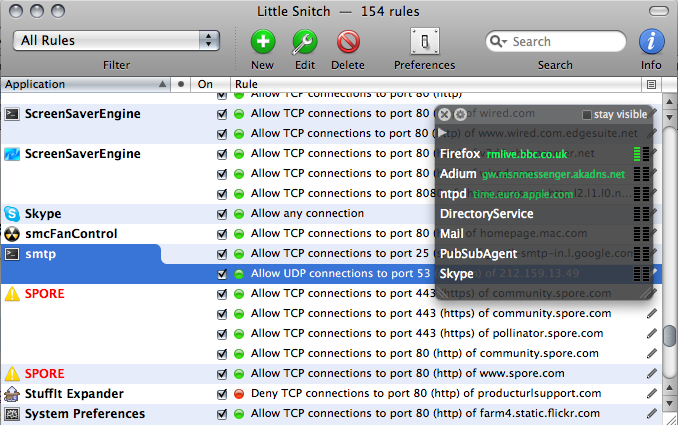Click the pencil icon for farm4.static.flickr.com rule
678x425 pixels.
652,414
